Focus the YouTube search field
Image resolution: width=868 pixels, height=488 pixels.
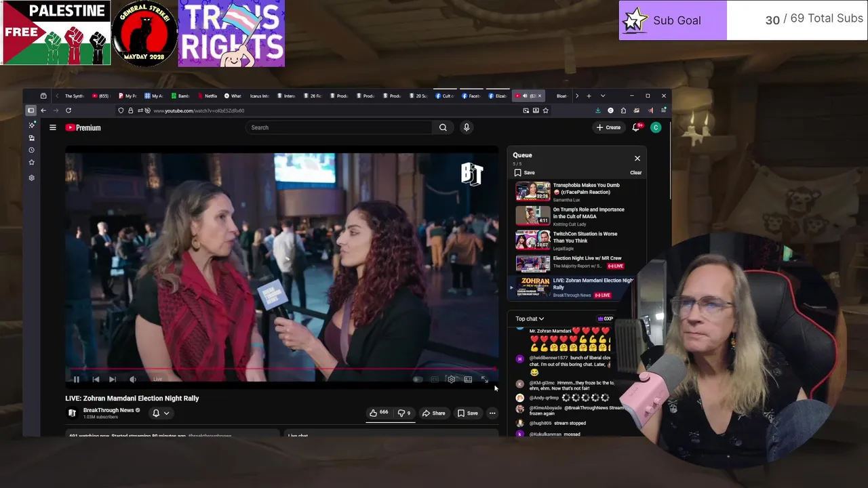pyautogui.click(x=338, y=127)
